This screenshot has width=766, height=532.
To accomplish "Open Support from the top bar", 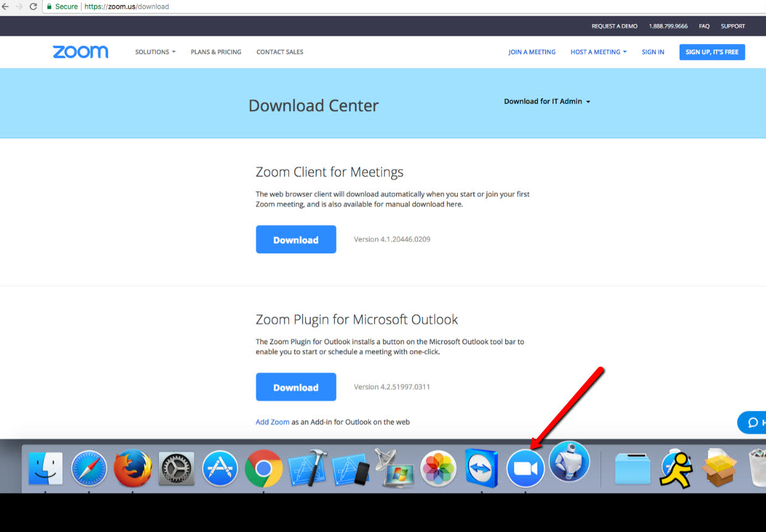I will [x=733, y=26].
